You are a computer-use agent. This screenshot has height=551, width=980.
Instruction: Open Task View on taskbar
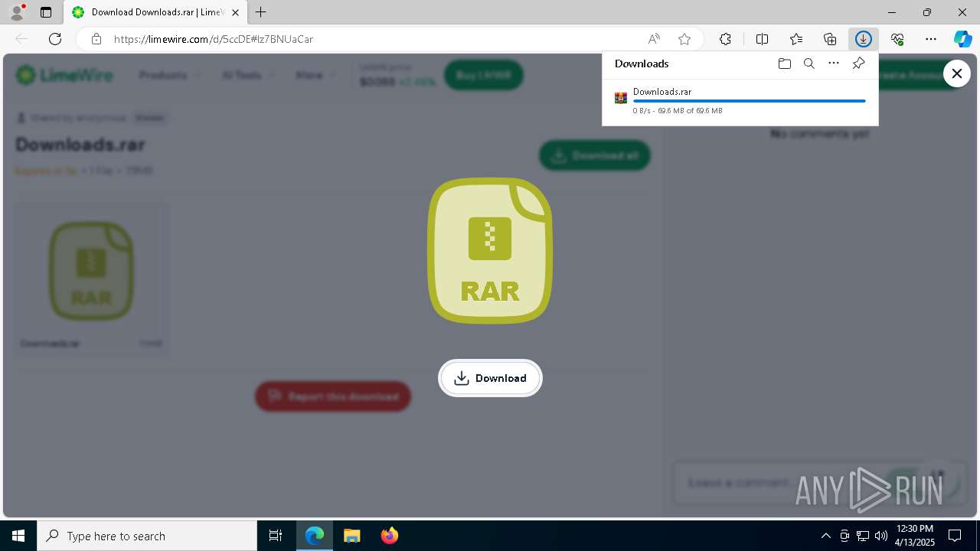276,536
